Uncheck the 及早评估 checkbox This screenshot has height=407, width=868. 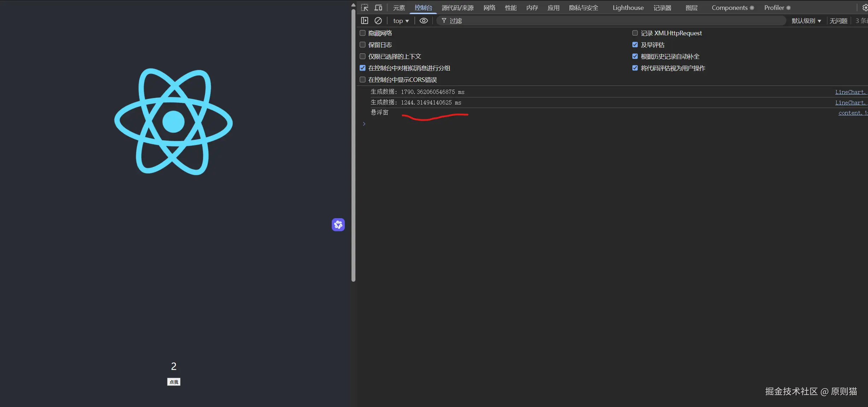click(635, 45)
